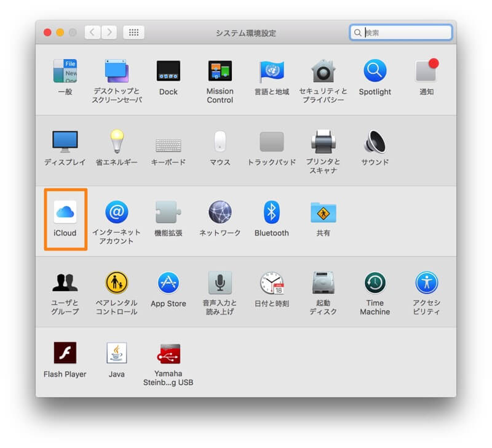Minimize the システム環境設定 window

(x=60, y=33)
